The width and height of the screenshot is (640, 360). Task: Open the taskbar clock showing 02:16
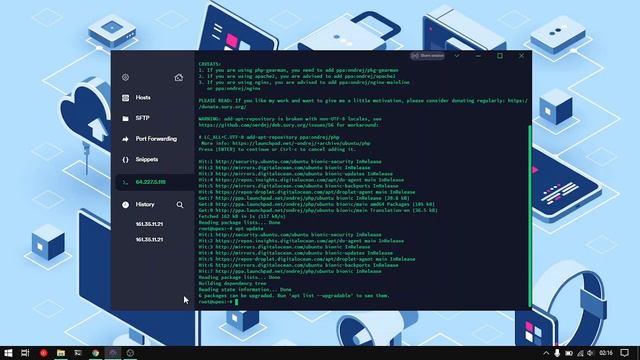click(x=606, y=353)
